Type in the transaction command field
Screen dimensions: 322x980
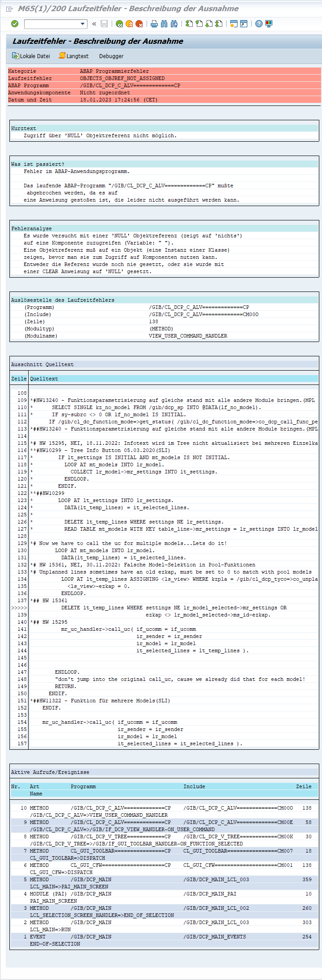(x=51, y=24)
